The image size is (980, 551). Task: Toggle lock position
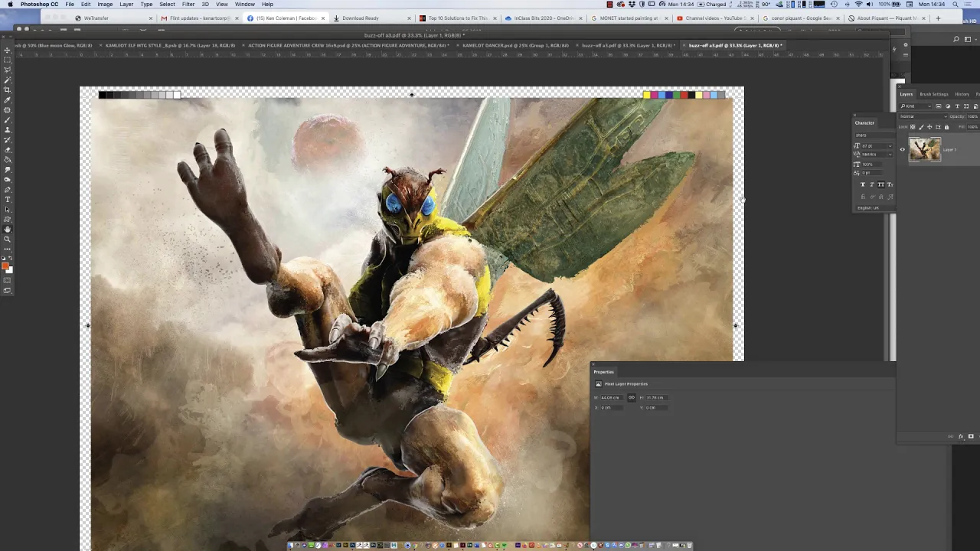point(929,127)
